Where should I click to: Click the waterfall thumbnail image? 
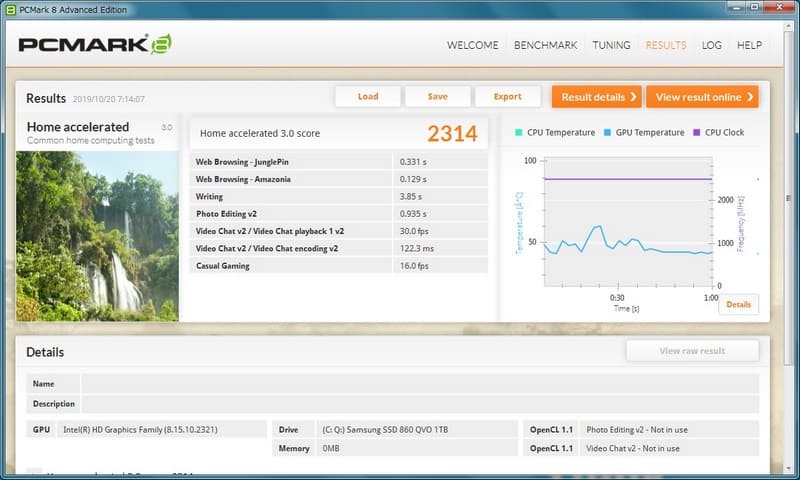(x=97, y=236)
